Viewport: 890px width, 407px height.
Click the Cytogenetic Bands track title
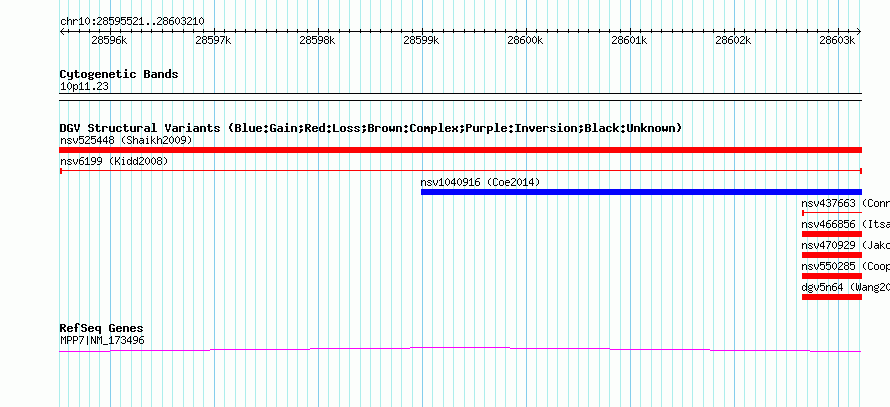(119, 74)
